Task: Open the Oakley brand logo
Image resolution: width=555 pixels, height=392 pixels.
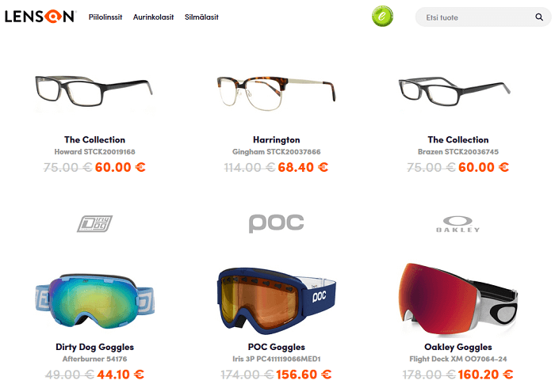Action: tap(457, 224)
